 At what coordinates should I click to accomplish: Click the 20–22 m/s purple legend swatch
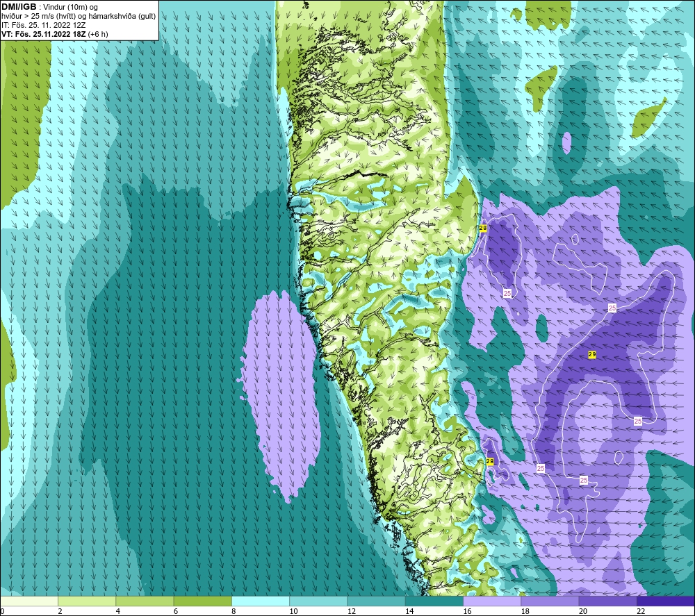pos(607,601)
